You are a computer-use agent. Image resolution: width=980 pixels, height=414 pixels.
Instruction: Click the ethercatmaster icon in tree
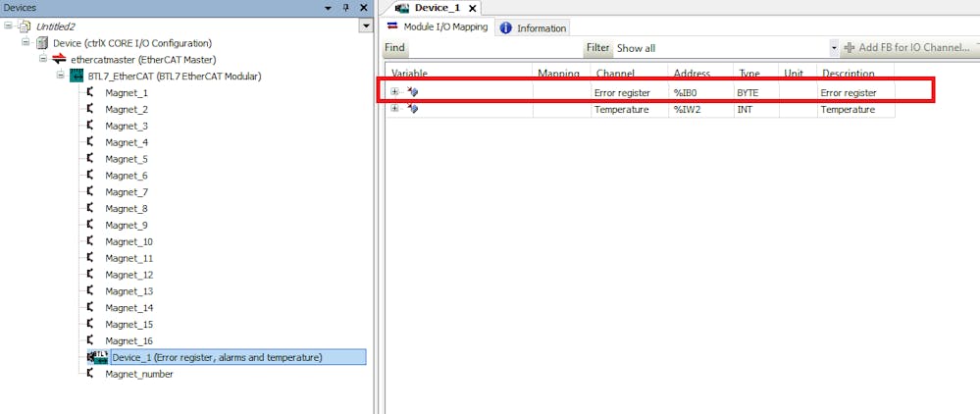[x=60, y=60]
